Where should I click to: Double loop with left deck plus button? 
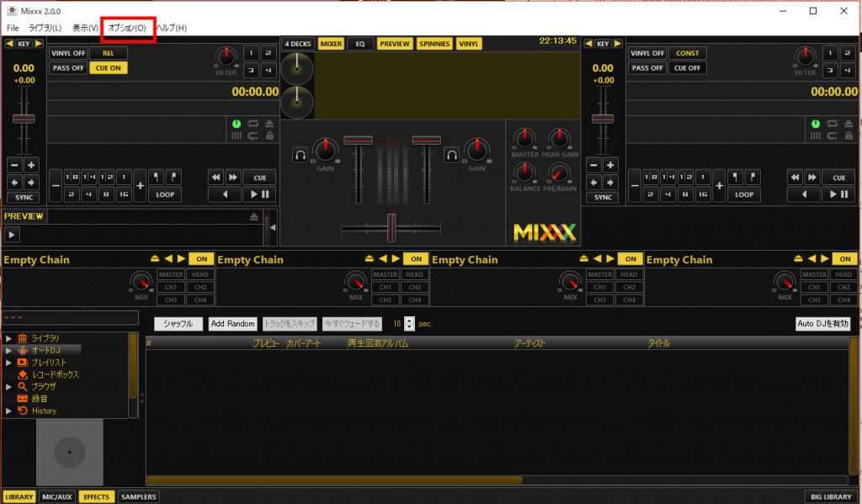(x=141, y=186)
